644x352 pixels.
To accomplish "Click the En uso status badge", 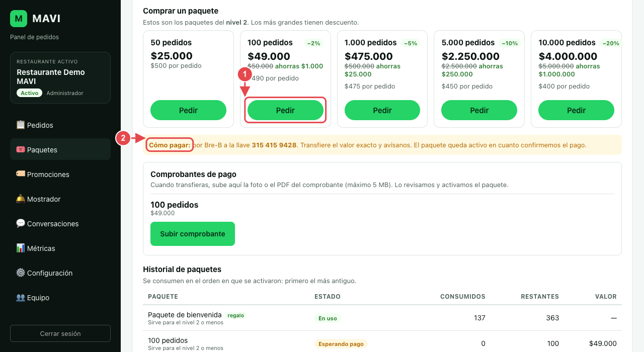I will 328,318.
